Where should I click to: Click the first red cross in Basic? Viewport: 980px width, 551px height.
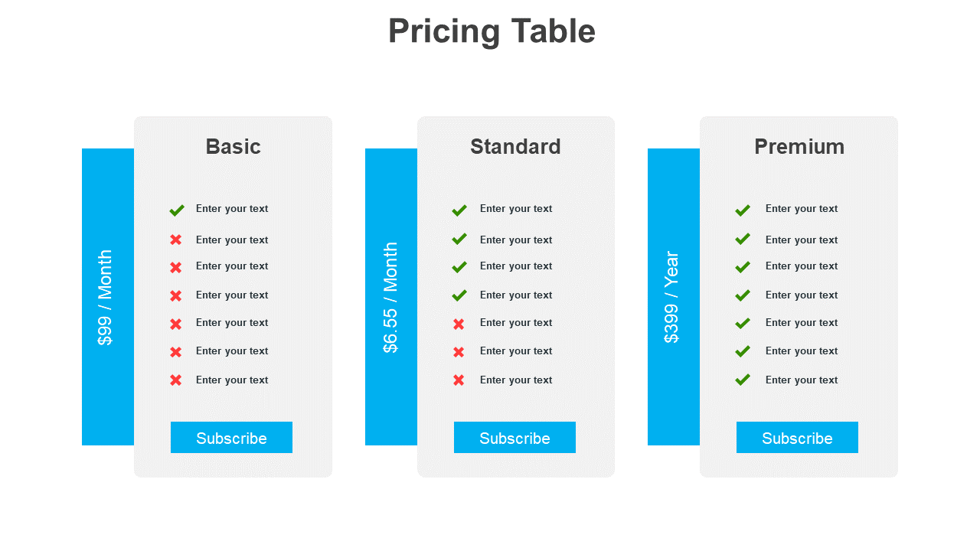pos(176,240)
